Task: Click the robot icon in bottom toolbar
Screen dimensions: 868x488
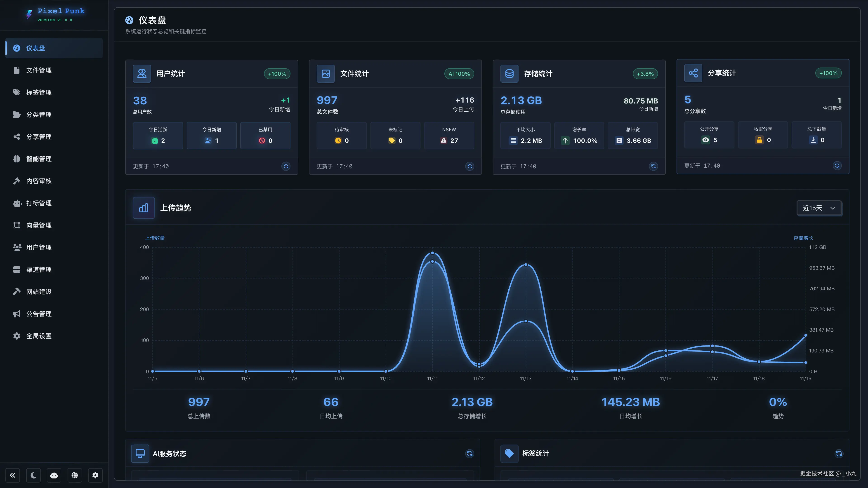Action: (54, 475)
